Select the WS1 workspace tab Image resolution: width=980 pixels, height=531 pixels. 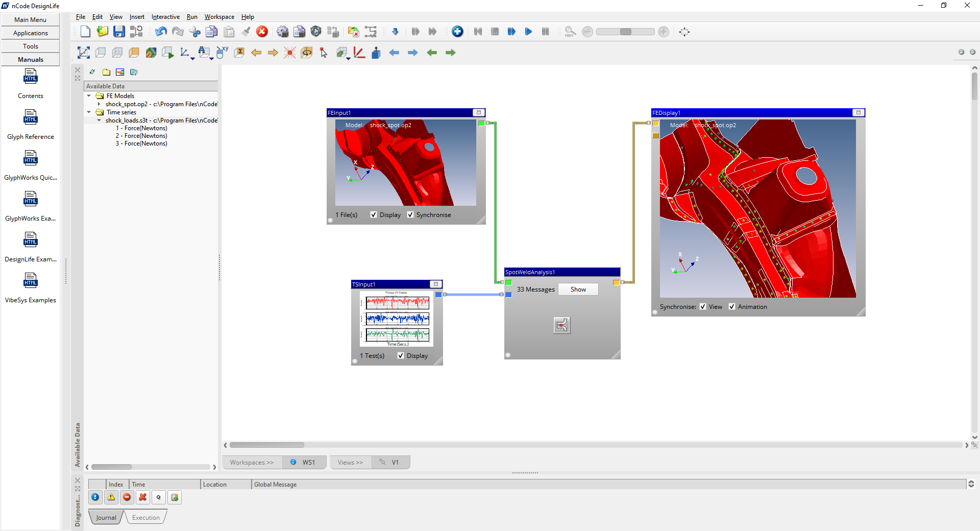point(304,463)
